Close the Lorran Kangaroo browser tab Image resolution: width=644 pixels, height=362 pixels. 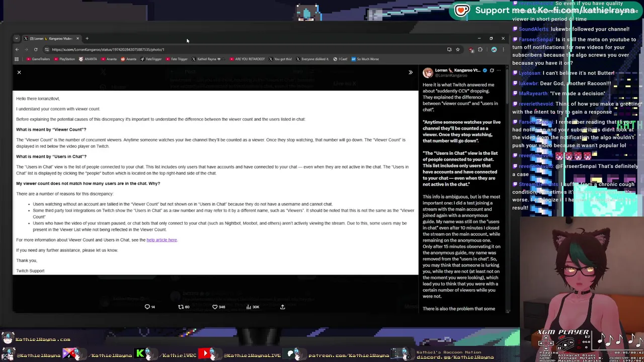point(77,38)
